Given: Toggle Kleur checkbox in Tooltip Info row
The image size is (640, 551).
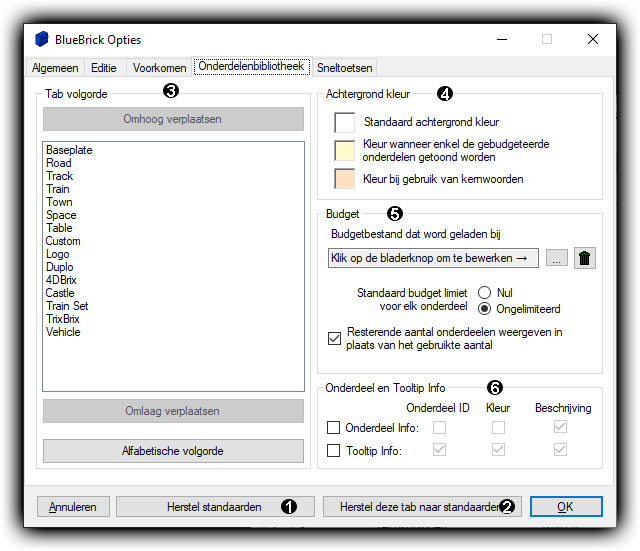Looking at the screenshot, I should point(498,450).
